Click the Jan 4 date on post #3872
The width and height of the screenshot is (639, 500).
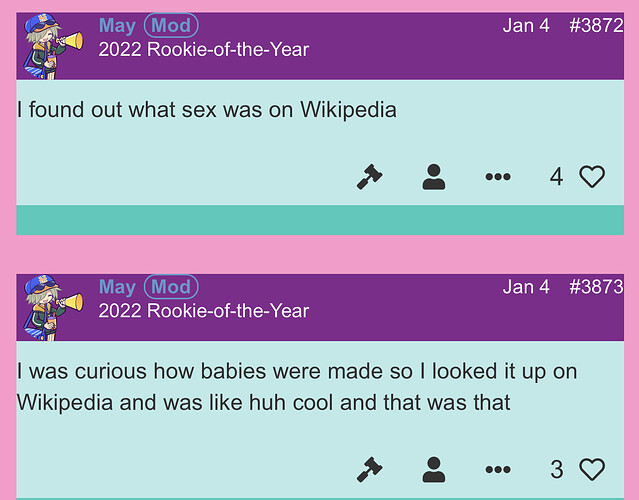coord(526,25)
